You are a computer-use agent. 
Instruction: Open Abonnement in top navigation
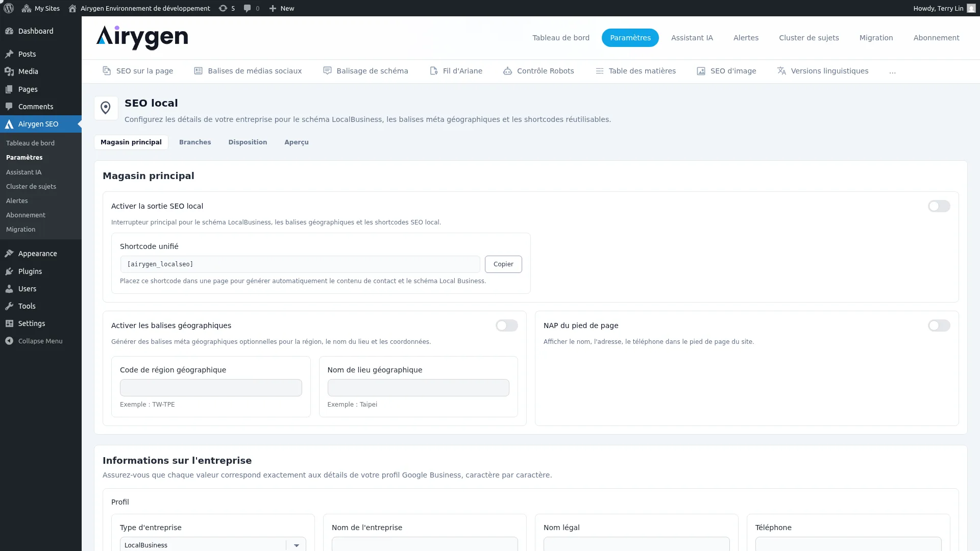click(936, 38)
